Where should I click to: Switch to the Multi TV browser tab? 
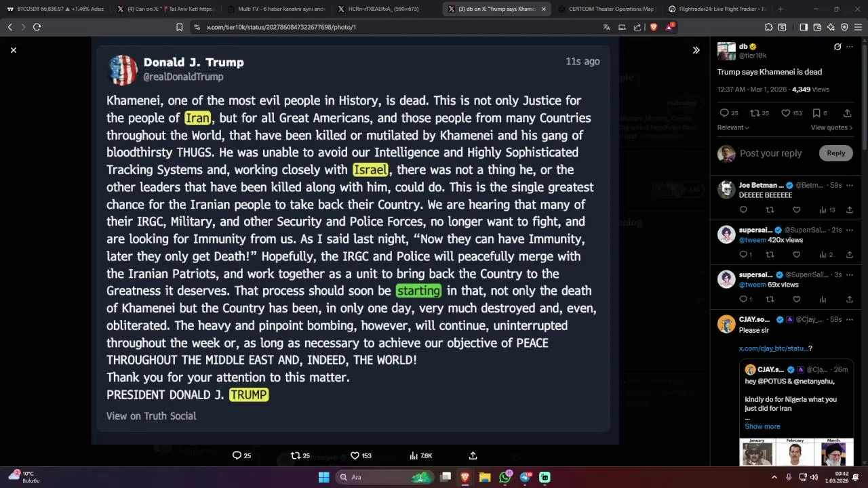coord(275,9)
